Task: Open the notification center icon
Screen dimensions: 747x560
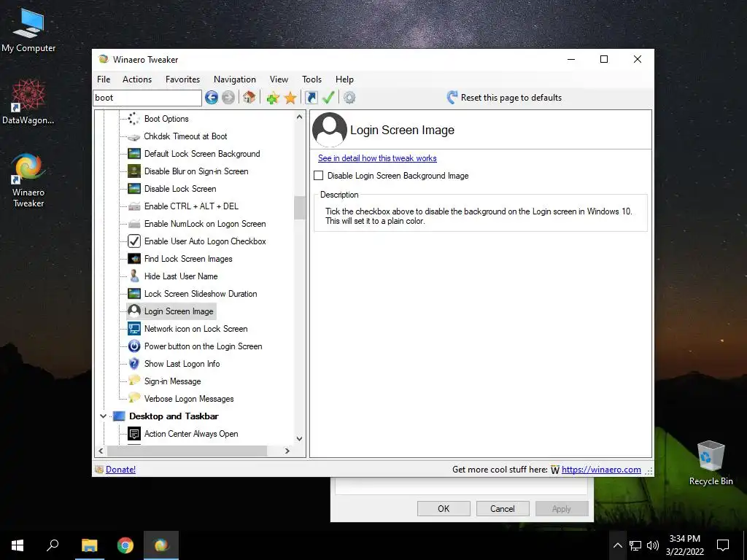Action: 723,545
